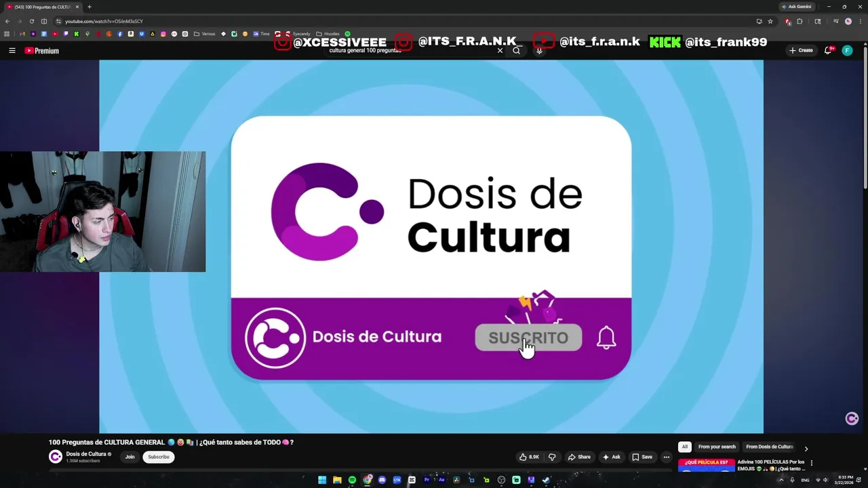Open the Dosis de Cultura channel avatar
The height and width of the screenshot is (488, 868).
56,457
